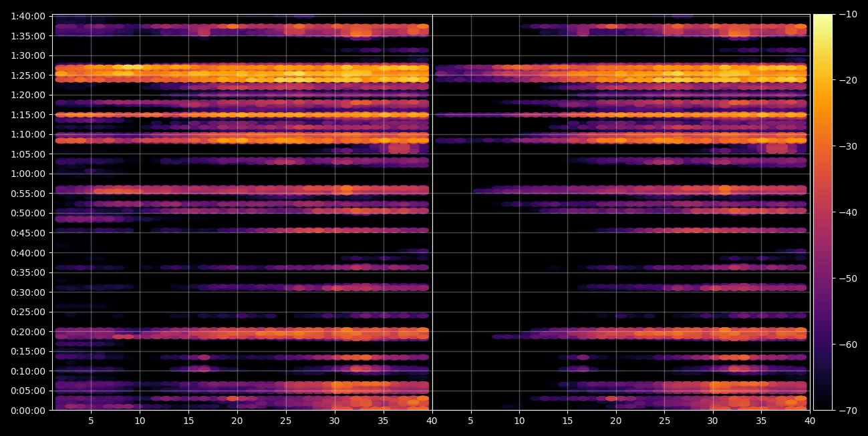Click the 0:40:00 y-axis tick label
Screen dimensions: 868x436
pyautogui.click(x=28, y=252)
